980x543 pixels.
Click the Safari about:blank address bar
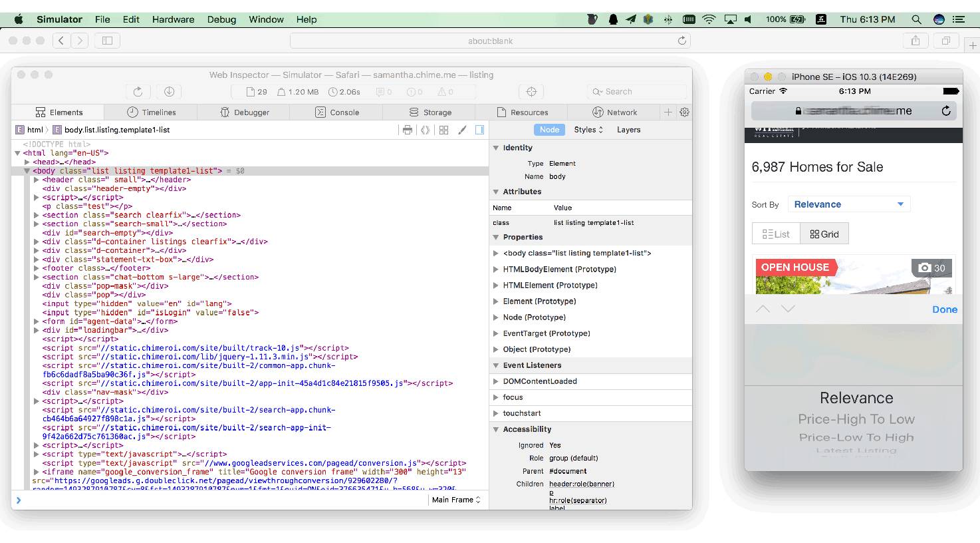pyautogui.click(x=490, y=41)
